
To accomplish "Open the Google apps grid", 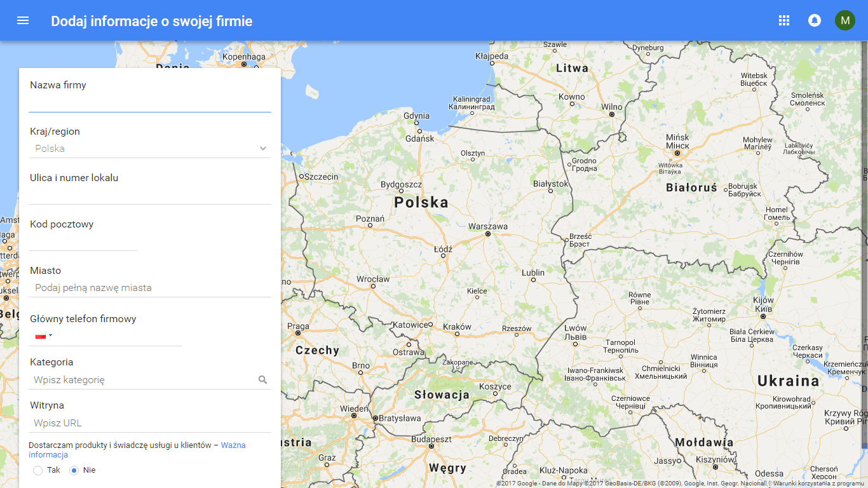I will (x=784, y=20).
